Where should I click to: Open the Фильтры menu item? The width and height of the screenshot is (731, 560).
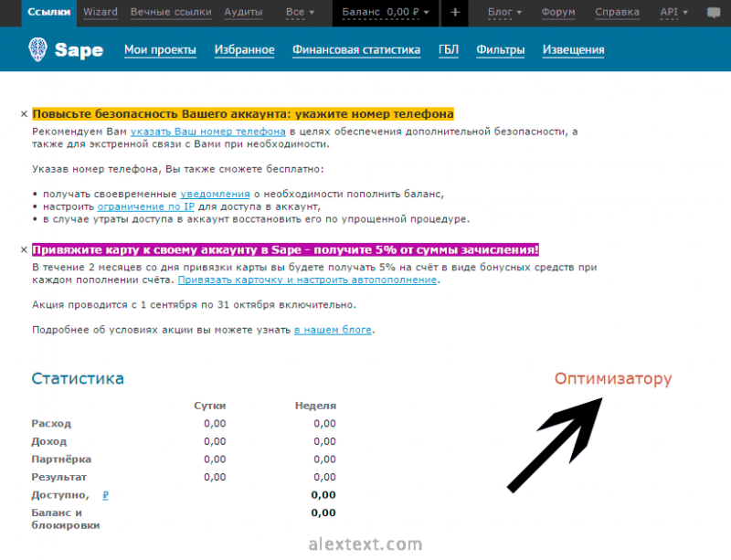(x=500, y=50)
